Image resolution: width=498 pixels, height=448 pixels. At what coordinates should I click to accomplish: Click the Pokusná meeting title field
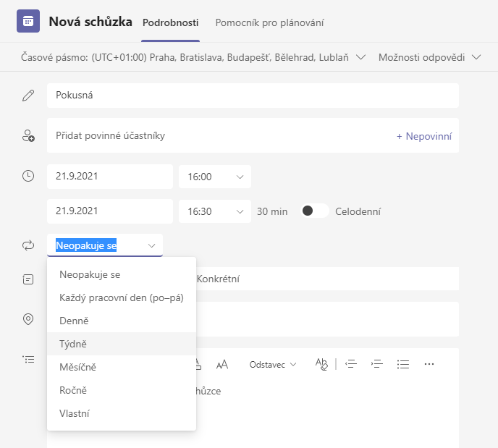(x=253, y=95)
